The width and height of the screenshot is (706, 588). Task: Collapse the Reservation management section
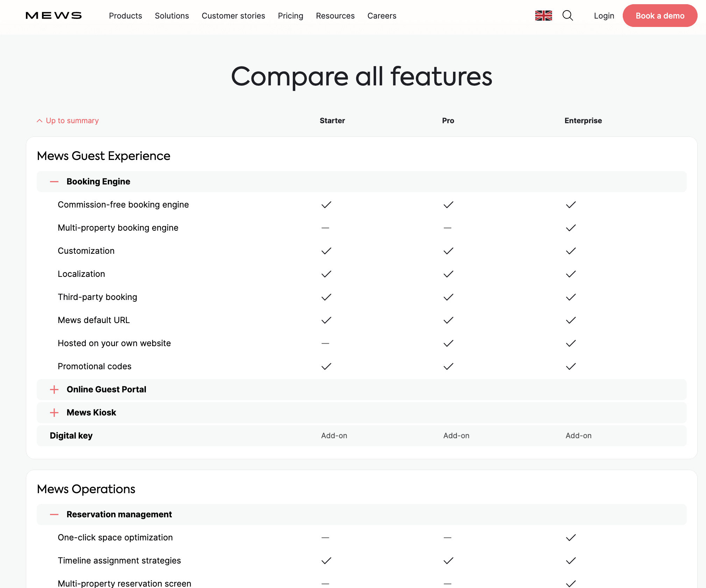[x=54, y=514]
